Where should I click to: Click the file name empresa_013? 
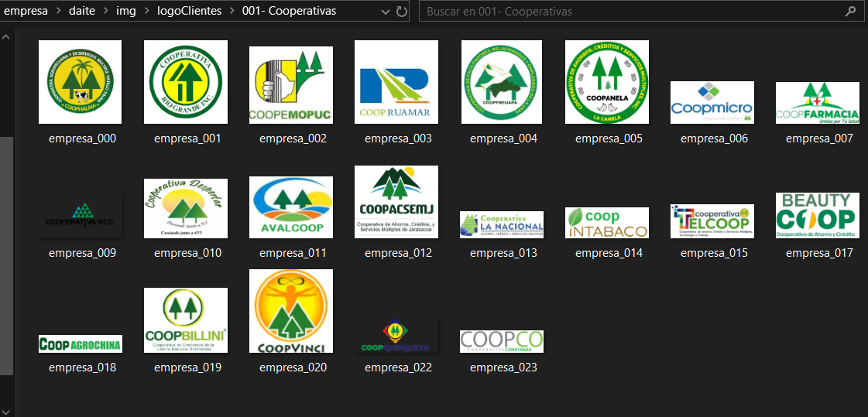coord(504,253)
